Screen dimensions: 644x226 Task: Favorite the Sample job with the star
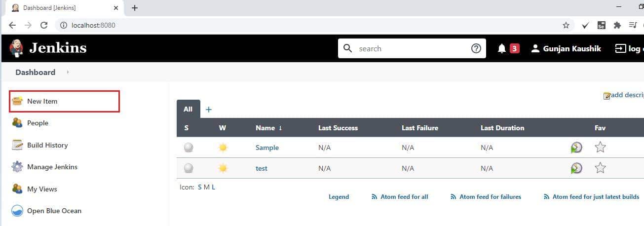600,147
